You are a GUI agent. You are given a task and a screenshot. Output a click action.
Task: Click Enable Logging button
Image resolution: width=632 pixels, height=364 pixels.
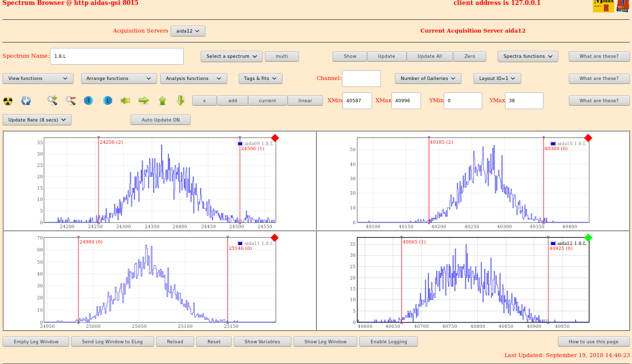pyautogui.click(x=388, y=342)
